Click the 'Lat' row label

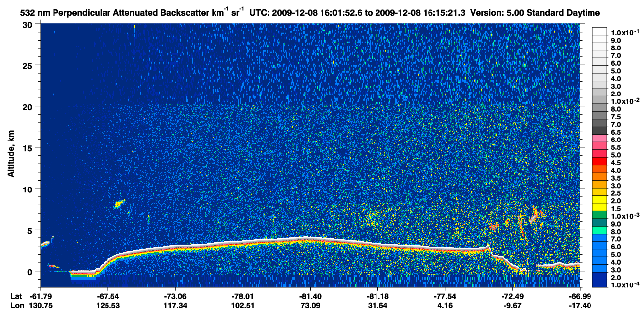coord(16,296)
